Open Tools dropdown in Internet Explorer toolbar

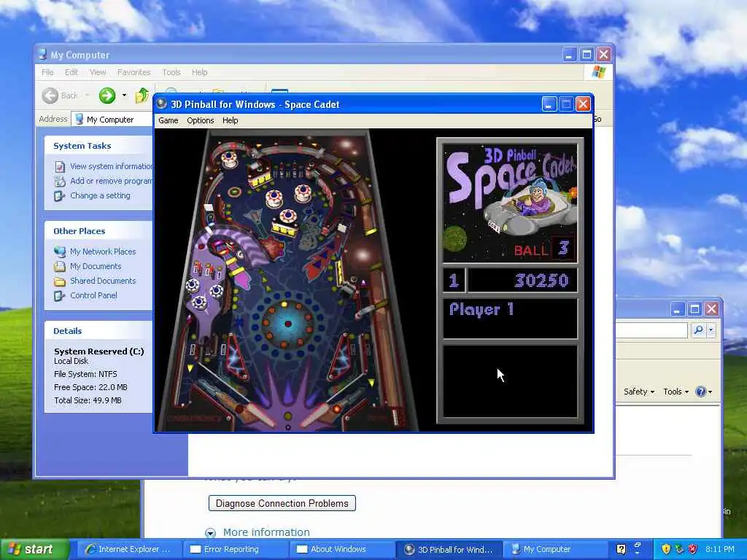pyautogui.click(x=676, y=392)
